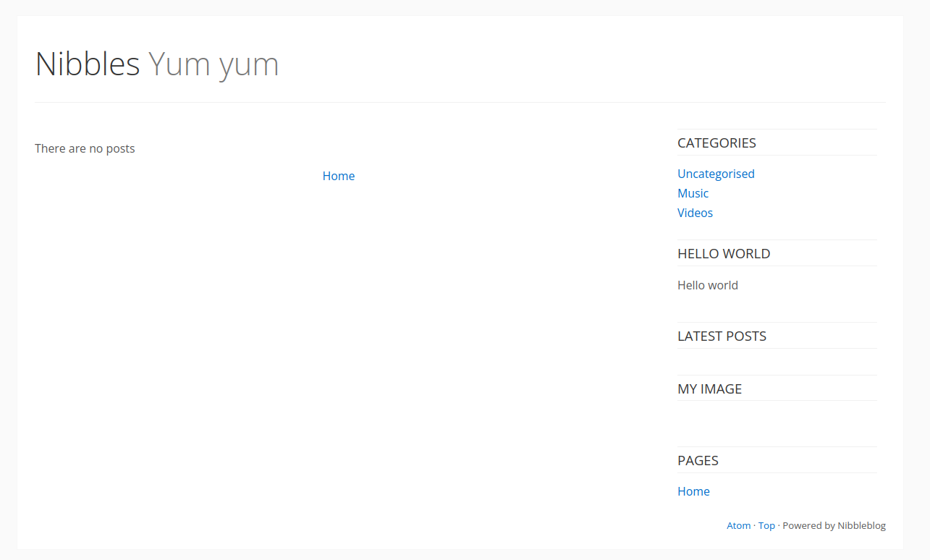The image size is (930, 560).
Task: Open the Atom feed link
Action: pyautogui.click(x=738, y=525)
